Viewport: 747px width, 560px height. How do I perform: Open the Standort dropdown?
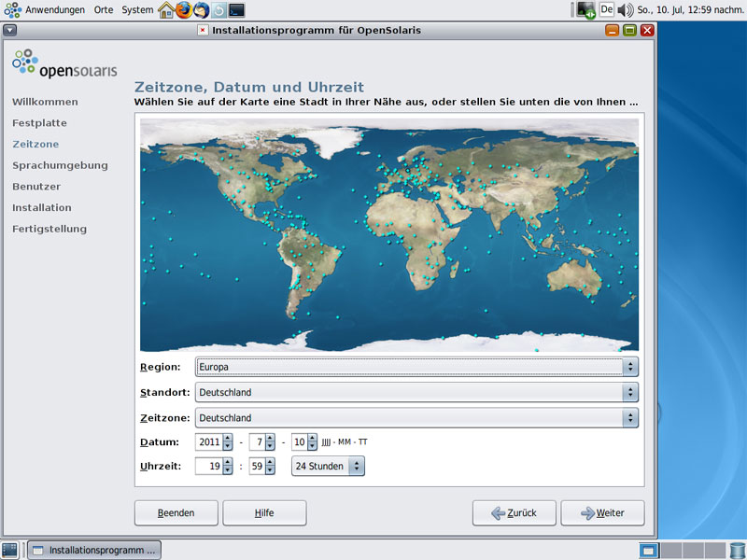pyautogui.click(x=416, y=392)
